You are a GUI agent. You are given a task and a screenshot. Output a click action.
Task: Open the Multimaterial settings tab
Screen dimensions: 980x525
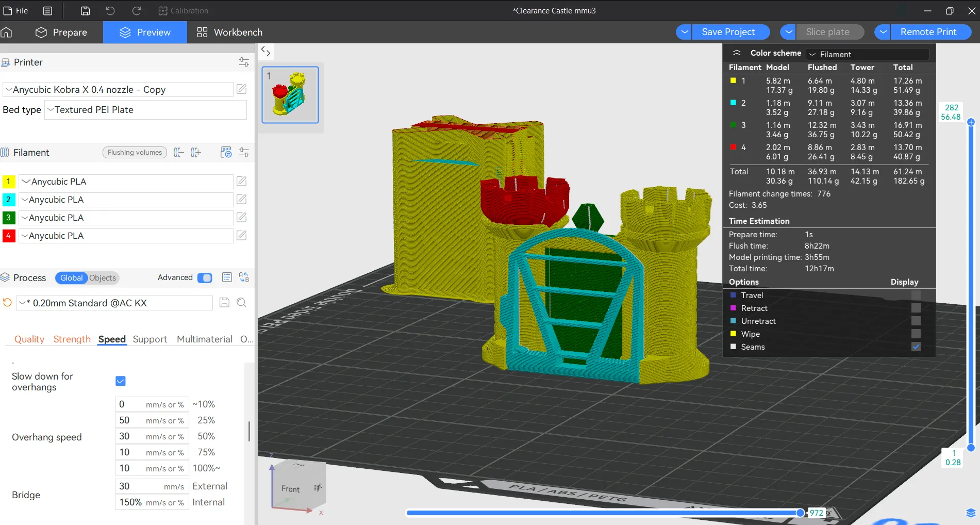pos(205,339)
